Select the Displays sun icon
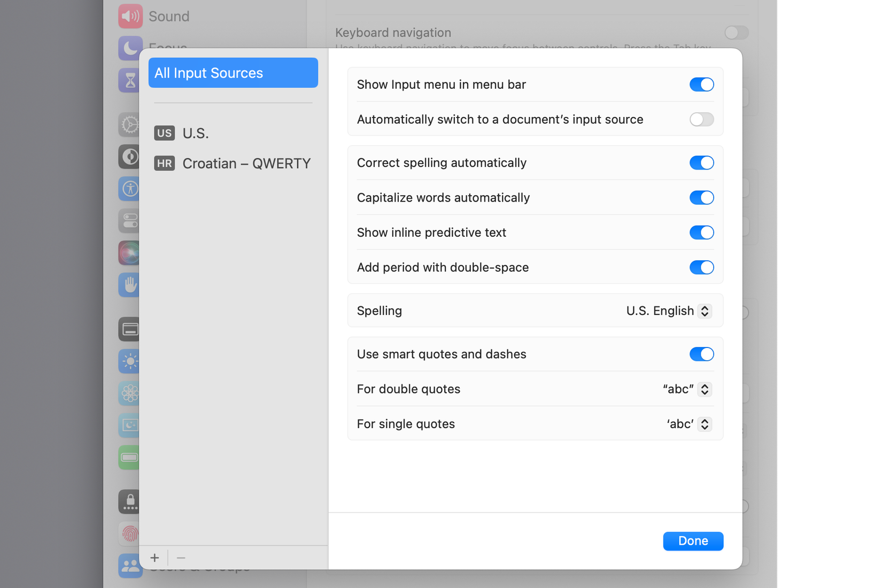Viewport: 882px width, 588px height. pyautogui.click(x=129, y=361)
